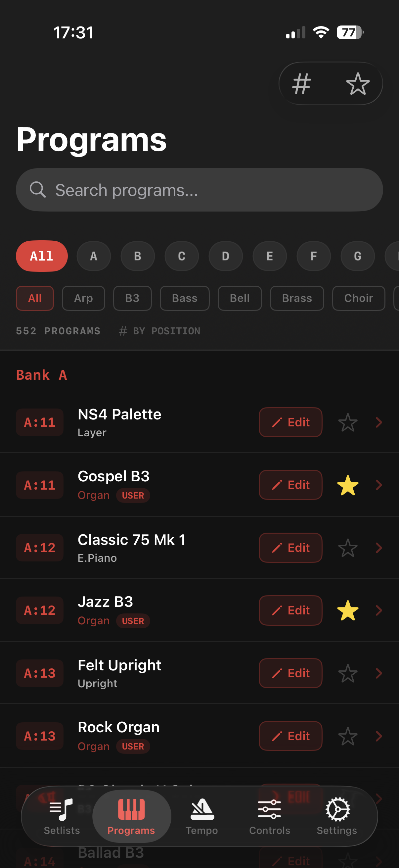Unfavorite the Gospel B3 program
The height and width of the screenshot is (868, 399).
tap(347, 485)
